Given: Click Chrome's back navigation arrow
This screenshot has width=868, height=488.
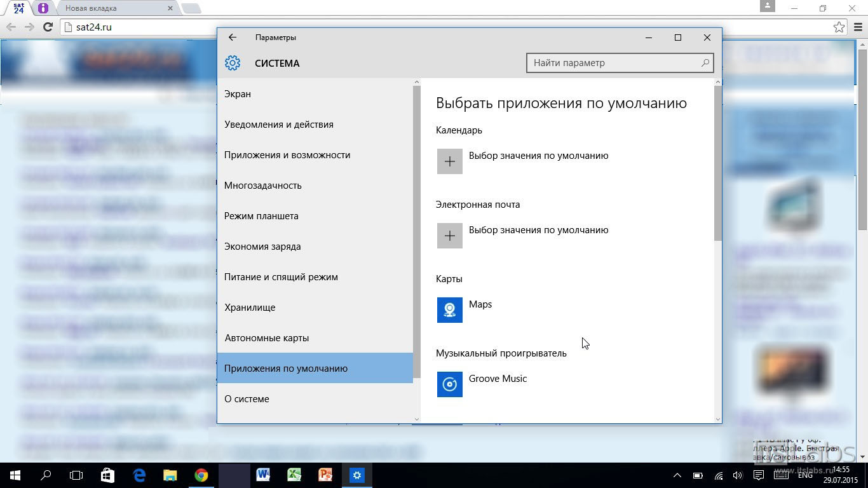Looking at the screenshot, I should 11,27.
